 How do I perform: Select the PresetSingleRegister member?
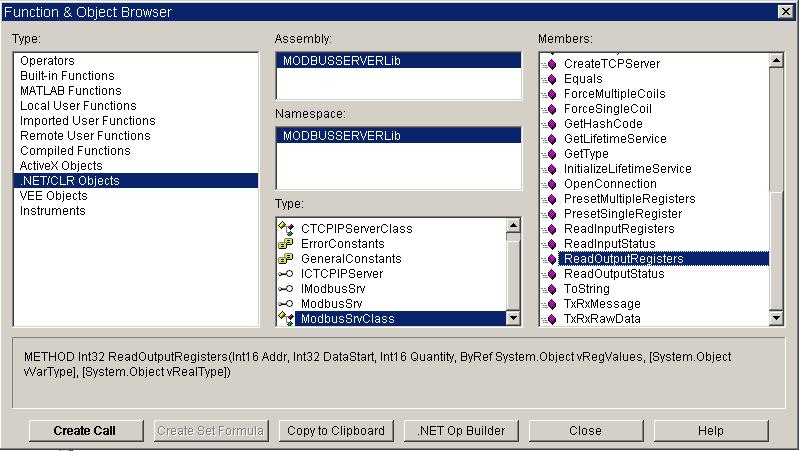(622, 214)
